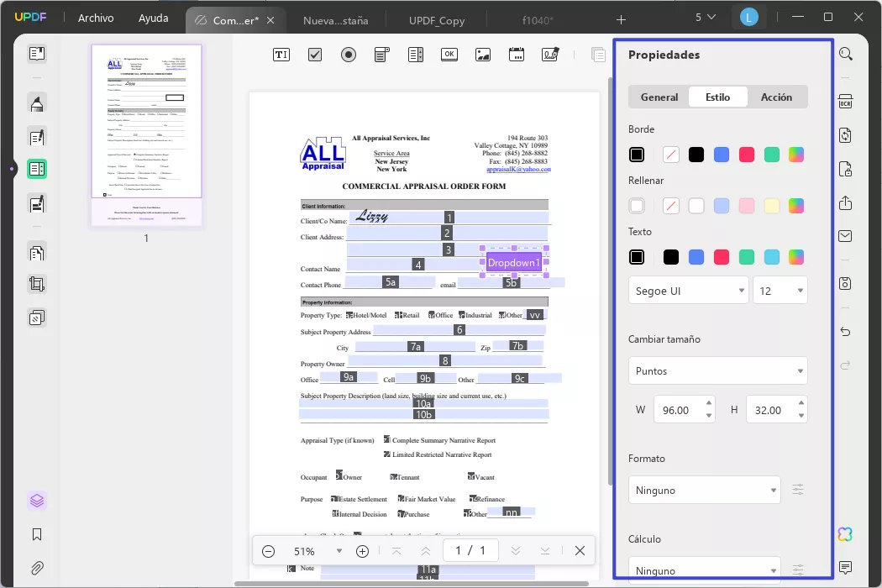Select the Radio Button form tool
The image size is (882, 588).
[349, 55]
